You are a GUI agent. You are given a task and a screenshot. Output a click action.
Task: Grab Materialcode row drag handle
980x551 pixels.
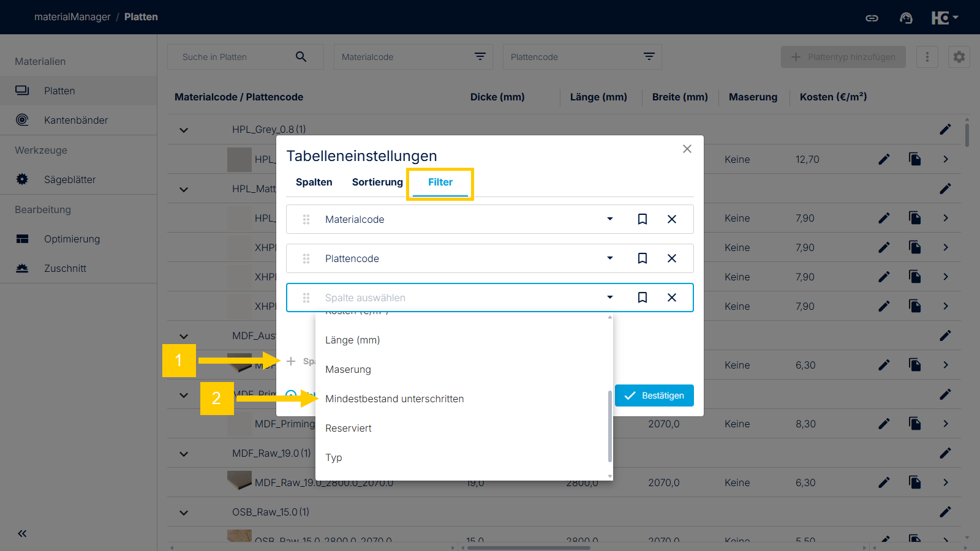(x=306, y=219)
